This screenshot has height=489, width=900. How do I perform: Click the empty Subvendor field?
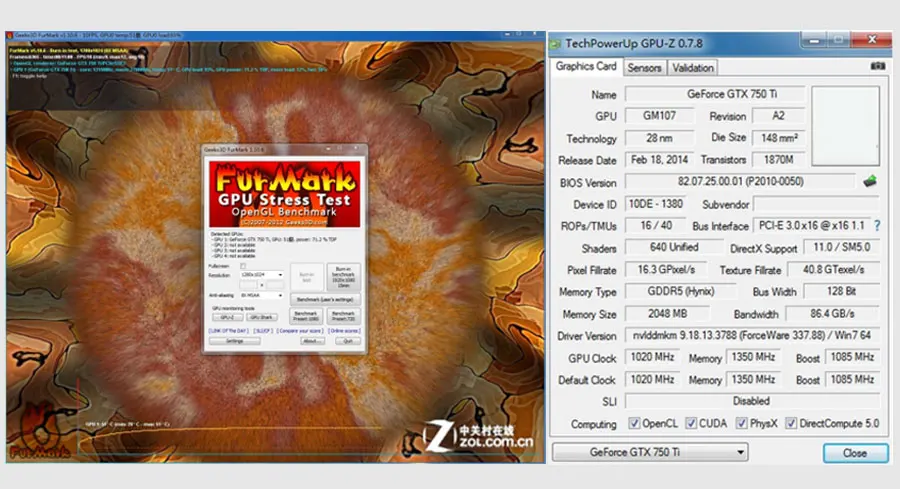[816, 204]
